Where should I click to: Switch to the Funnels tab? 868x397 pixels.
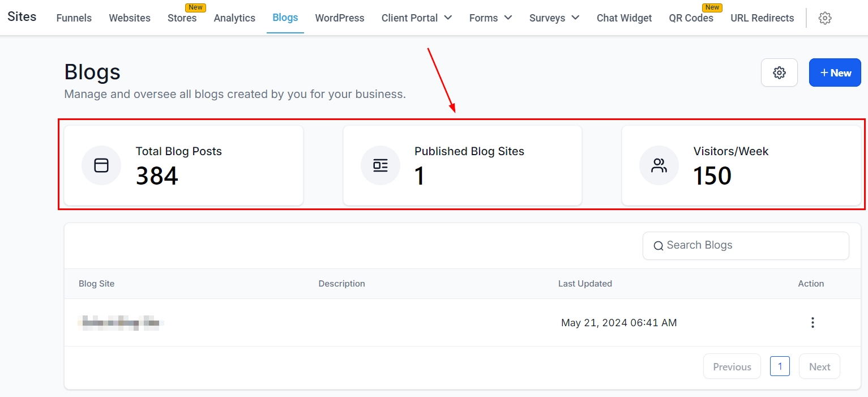coord(74,18)
